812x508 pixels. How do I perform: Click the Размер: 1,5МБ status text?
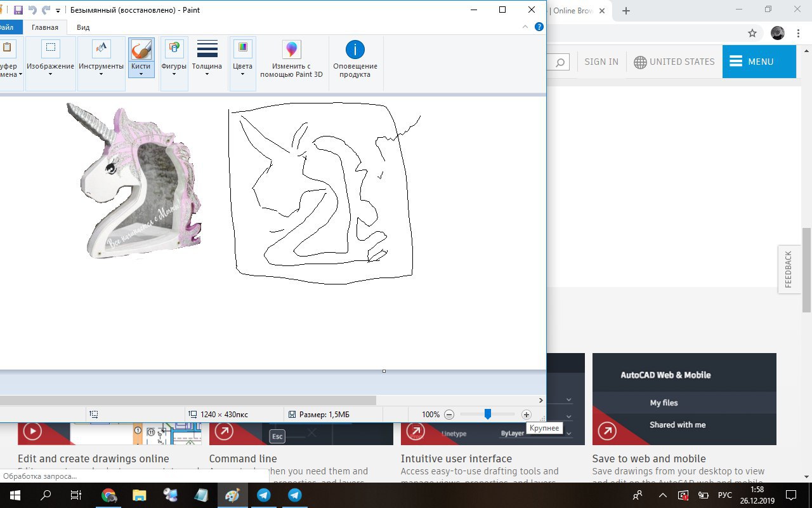click(324, 415)
